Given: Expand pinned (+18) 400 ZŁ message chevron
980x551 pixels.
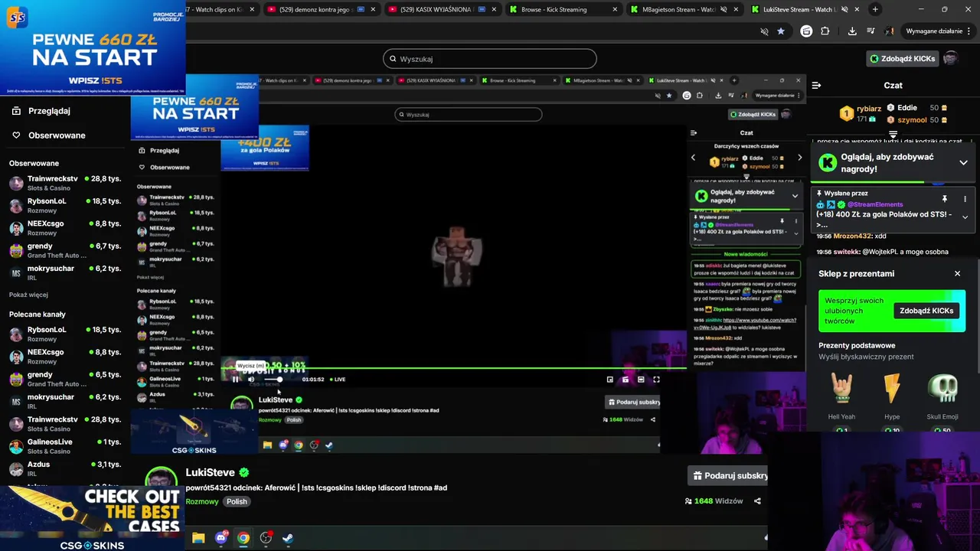Looking at the screenshot, I should pos(965,217).
